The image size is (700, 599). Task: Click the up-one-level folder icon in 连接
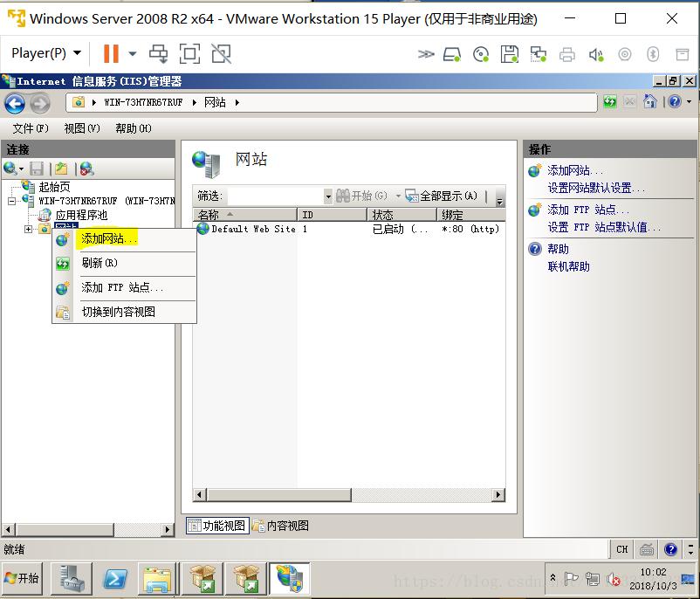(x=61, y=169)
